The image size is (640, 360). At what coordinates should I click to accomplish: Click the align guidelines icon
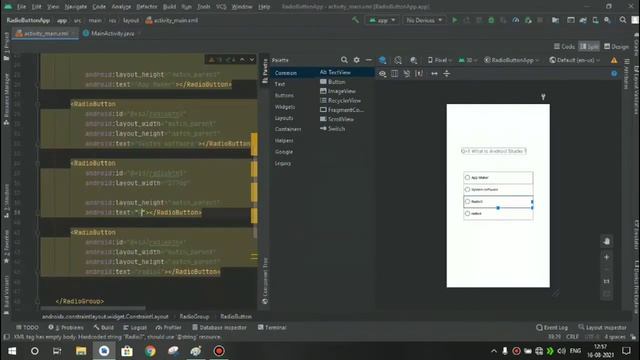tap(447, 74)
